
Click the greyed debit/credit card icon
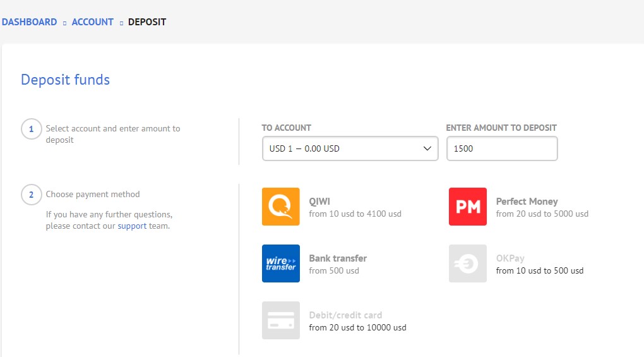(x=280, y=320)
